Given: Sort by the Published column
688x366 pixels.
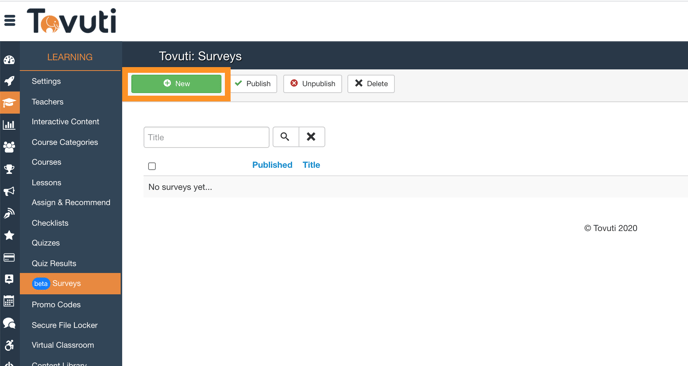Looking at the screenshot, I should 272,165.
